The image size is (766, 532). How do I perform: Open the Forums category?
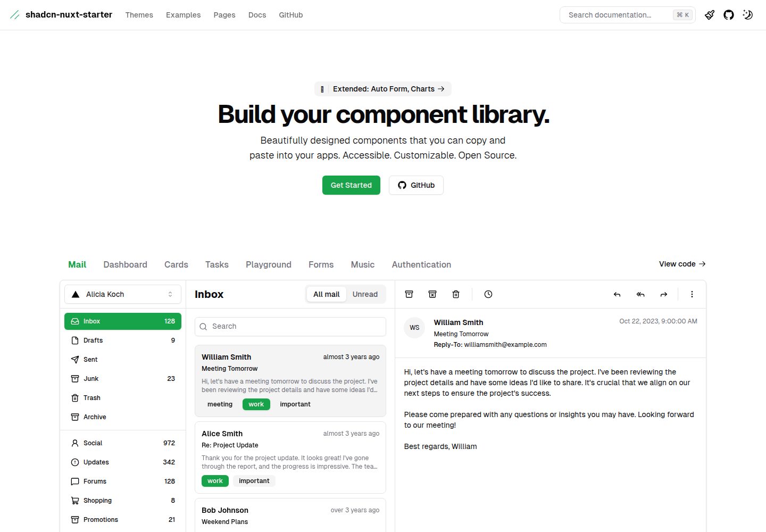click(x=123, y=481)
